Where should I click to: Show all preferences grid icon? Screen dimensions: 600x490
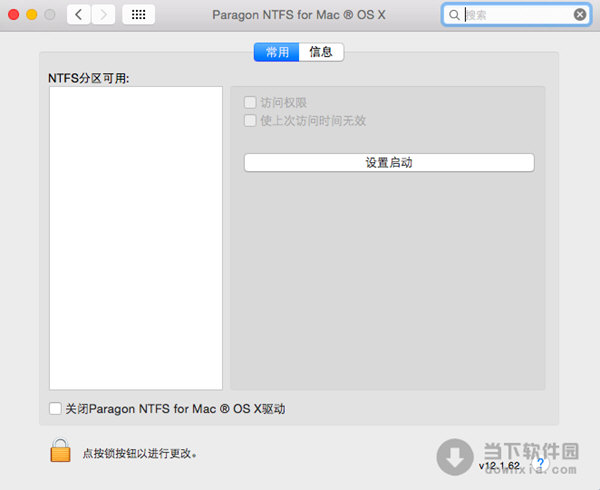[x=138, y=15]
